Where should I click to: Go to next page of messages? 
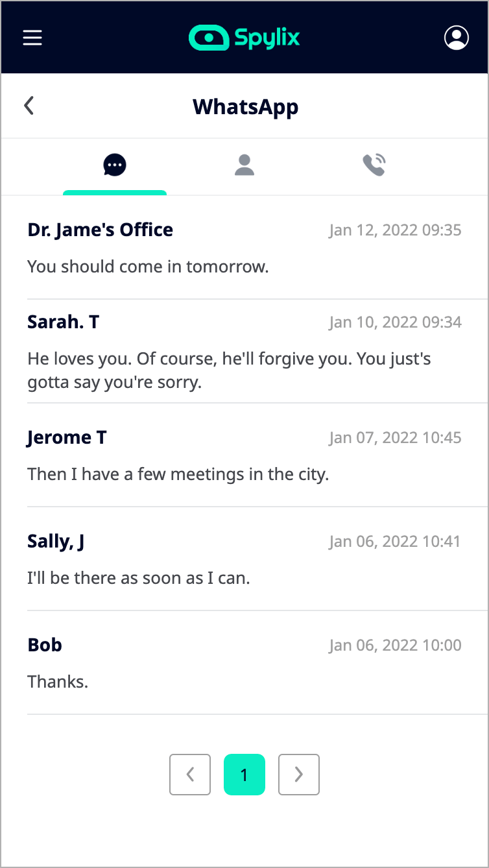point(299,774)
